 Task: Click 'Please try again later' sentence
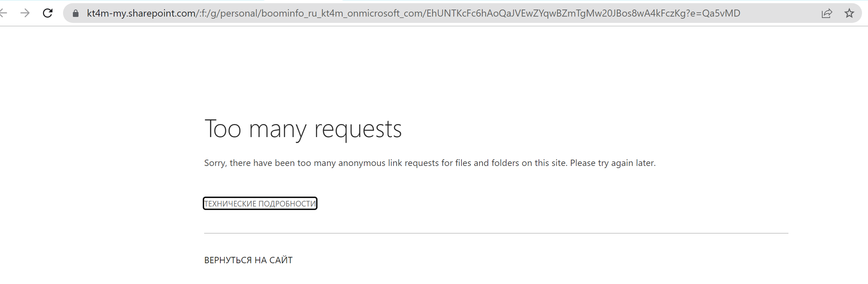(x=613, y=163)
